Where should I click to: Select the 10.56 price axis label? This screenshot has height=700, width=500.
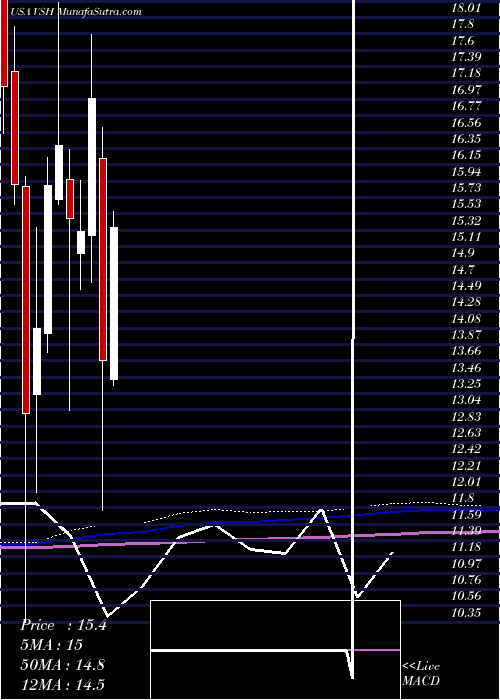(466, 596)
